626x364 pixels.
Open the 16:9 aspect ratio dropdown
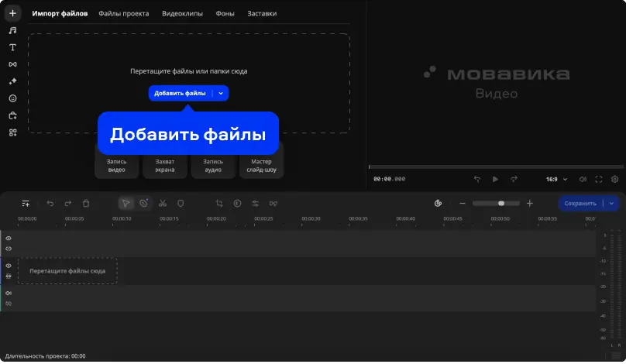point(556,179)
